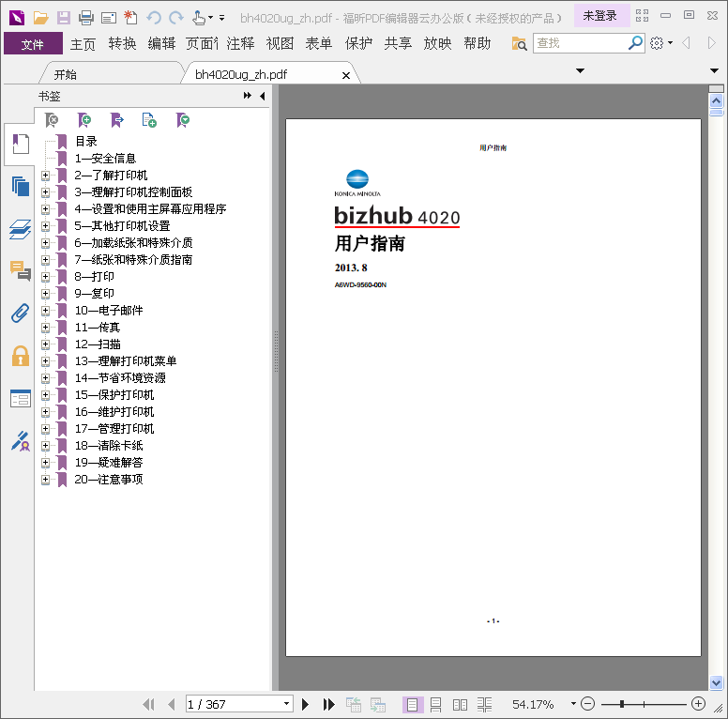Expand the 16—维护打印机 bookmark node
The image size is (728, 719).
(x=45, y=412)
